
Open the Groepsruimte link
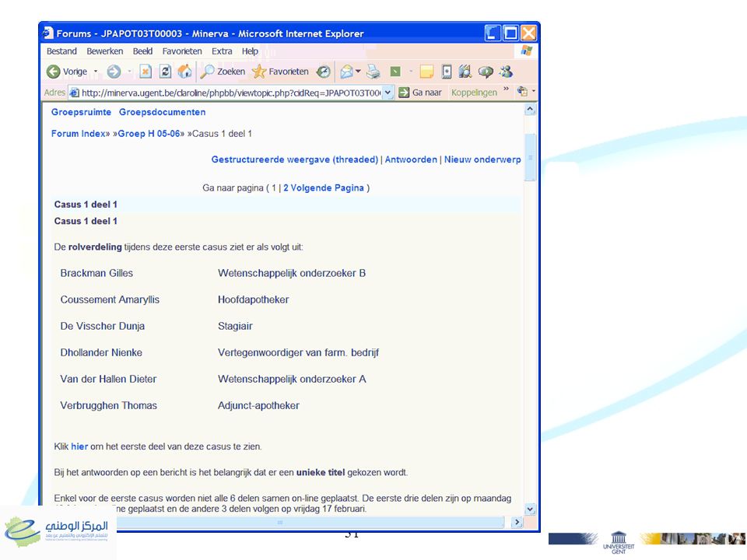pos(81,112)
